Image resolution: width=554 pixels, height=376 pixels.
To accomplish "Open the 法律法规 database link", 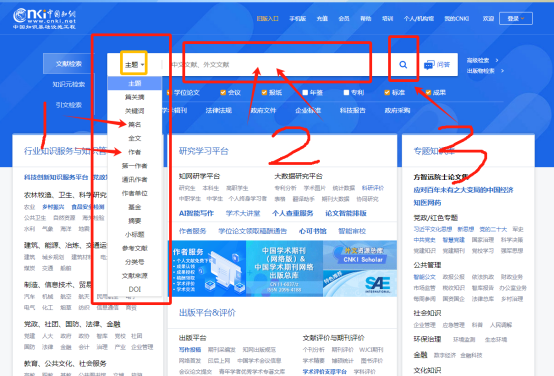I will [219, 111].
